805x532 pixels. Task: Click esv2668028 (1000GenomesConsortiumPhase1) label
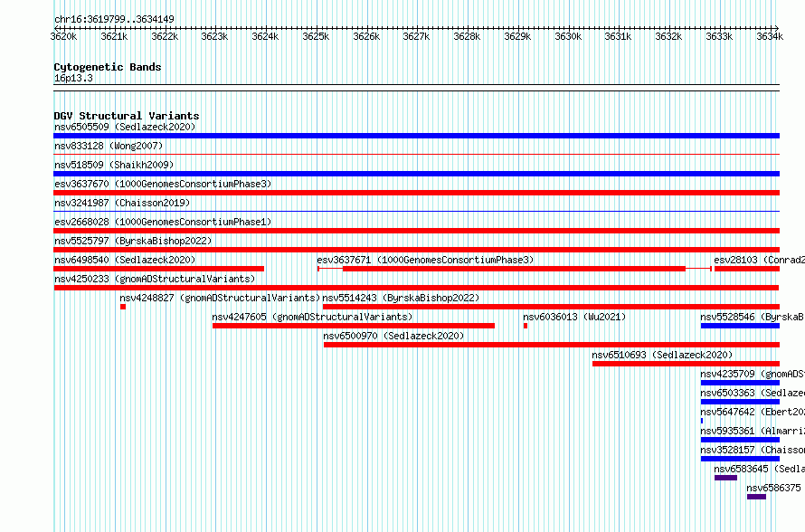163,222
